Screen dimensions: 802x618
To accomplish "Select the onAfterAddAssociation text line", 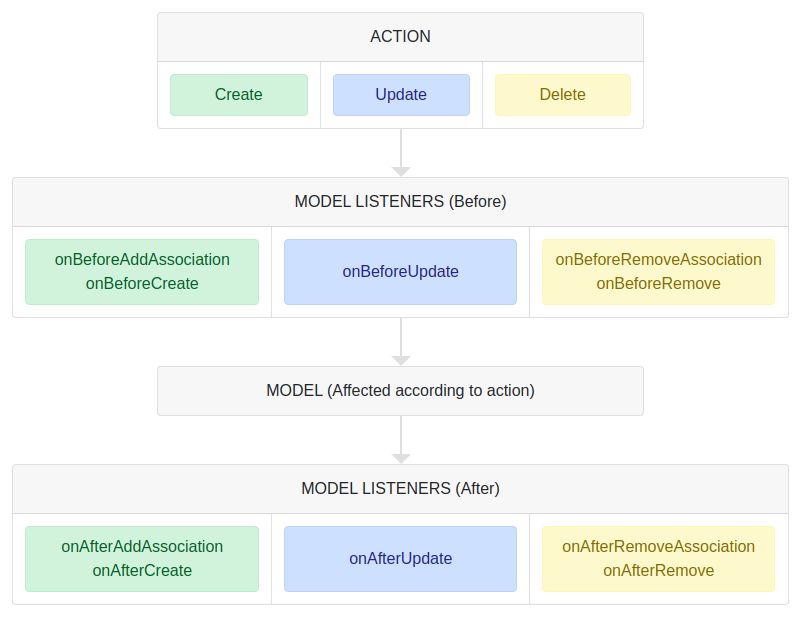I will coord(142,546).
